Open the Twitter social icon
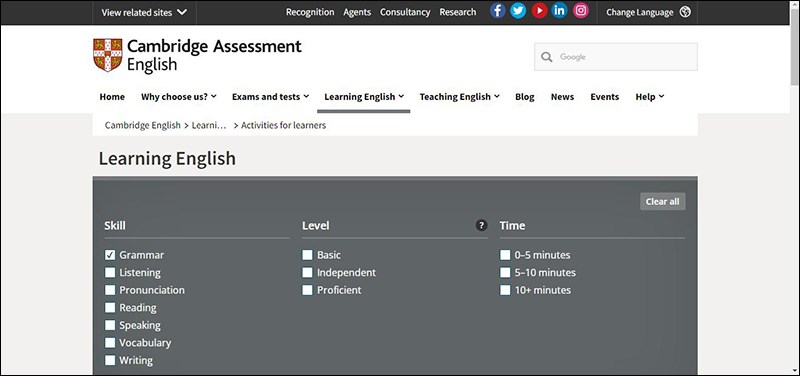800x376 pixels. tap(518, 11)
